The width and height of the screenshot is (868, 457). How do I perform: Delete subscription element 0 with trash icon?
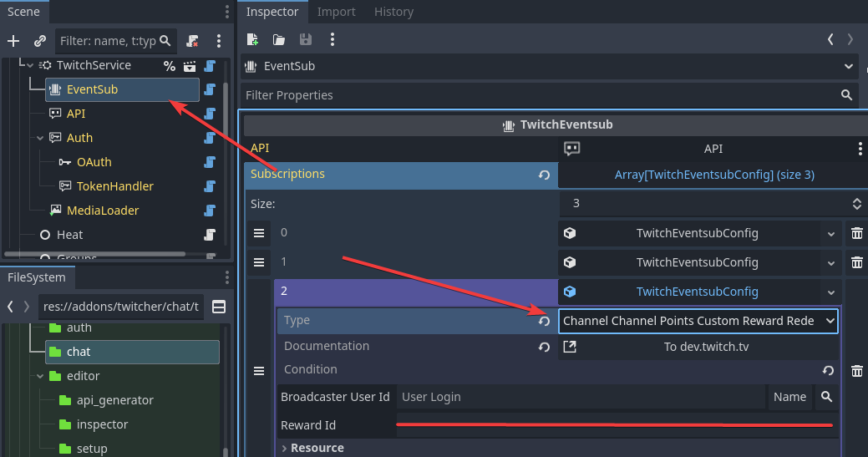click(x=856, y=234)
